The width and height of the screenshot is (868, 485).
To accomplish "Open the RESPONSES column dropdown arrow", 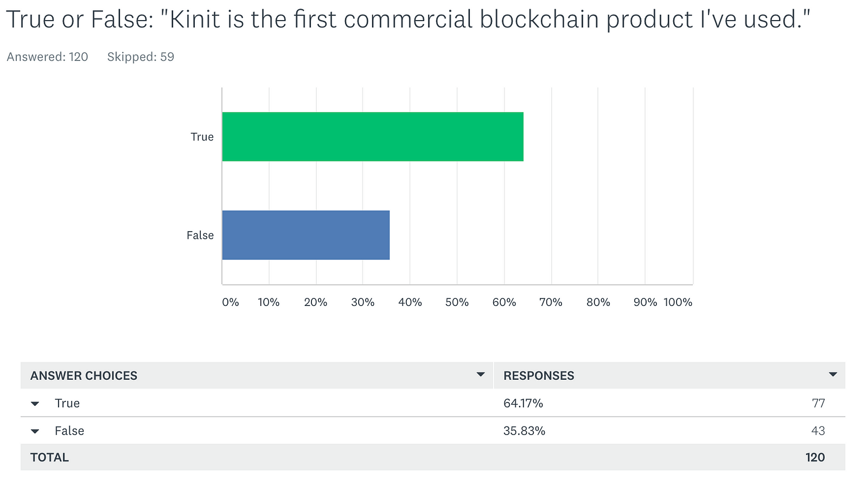I will pos(833,375).
